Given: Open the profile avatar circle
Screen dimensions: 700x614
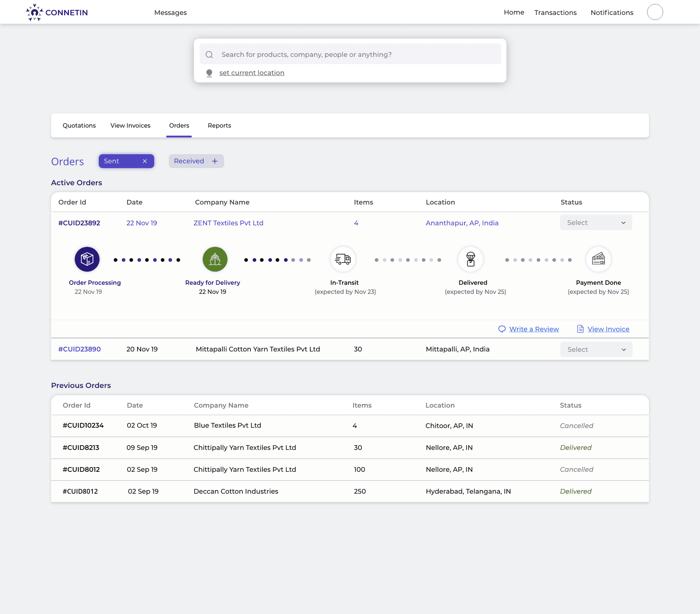Looking at the screenshot, I should click(655, 12).
